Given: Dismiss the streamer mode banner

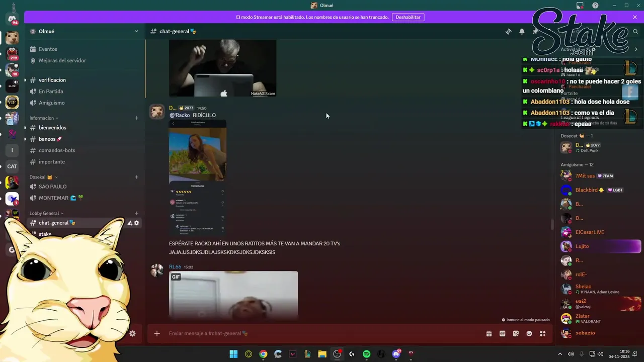Looking at the screenshot, I should click(635, 17).
